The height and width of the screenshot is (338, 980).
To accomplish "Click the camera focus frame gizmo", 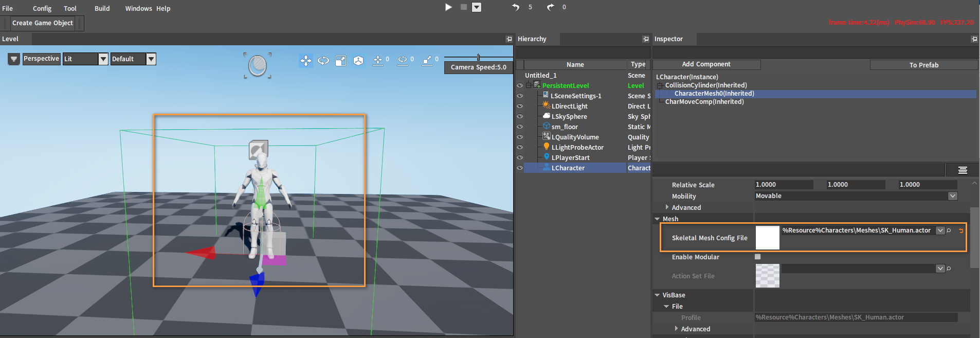I will tap(258, 65).
